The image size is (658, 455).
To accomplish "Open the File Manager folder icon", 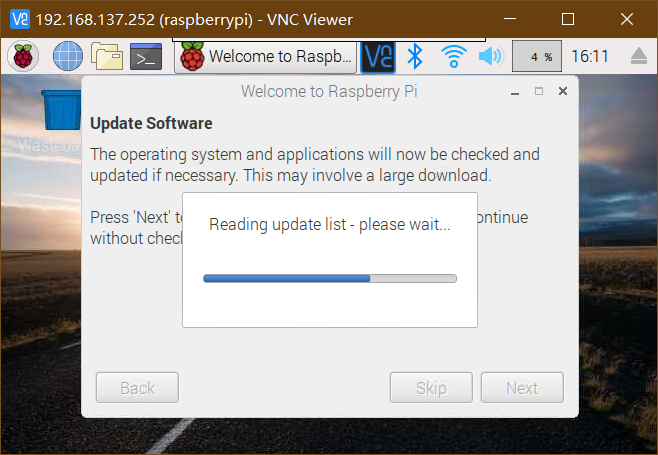I will (x=107, y=56).
